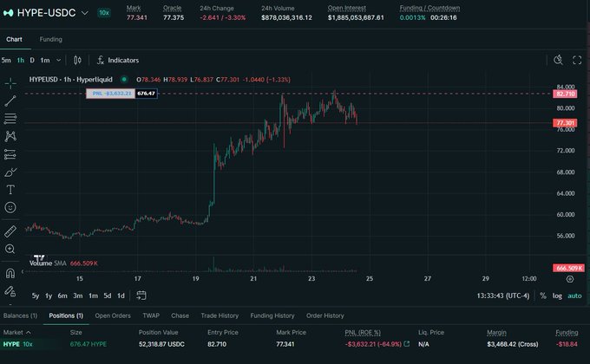Viewport: 590px width, 364px height.
Task: Open the emoji icons tool
Action: (x=10, y=208)
